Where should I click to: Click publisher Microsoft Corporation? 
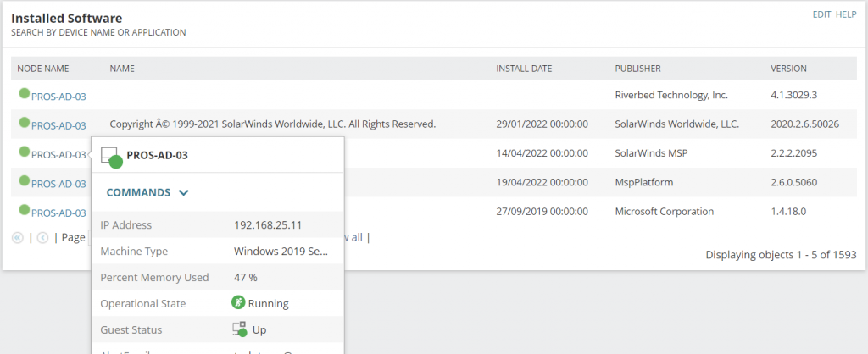tap(665, 211)
